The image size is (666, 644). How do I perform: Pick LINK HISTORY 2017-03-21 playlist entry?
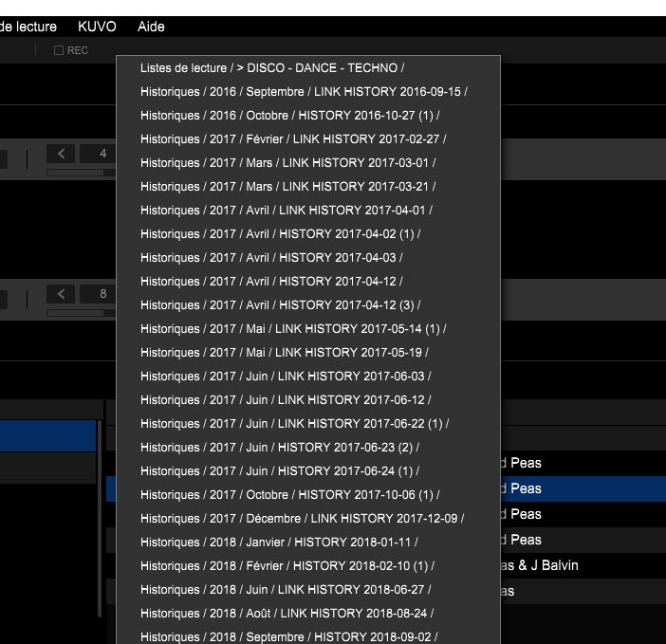pos(287,187)
